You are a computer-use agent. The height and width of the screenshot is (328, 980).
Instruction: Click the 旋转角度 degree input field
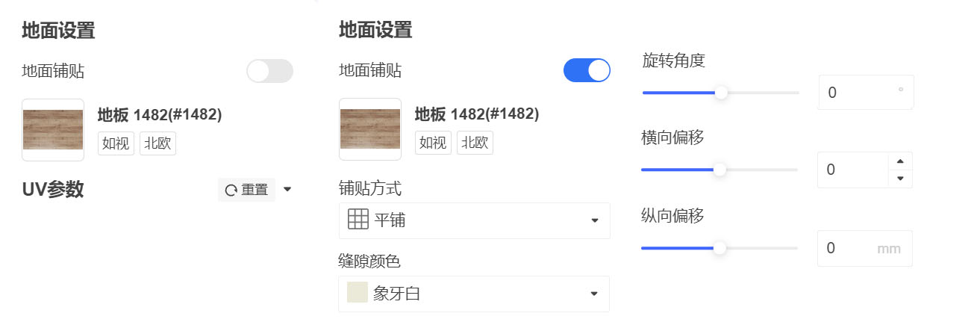(866, 93)
